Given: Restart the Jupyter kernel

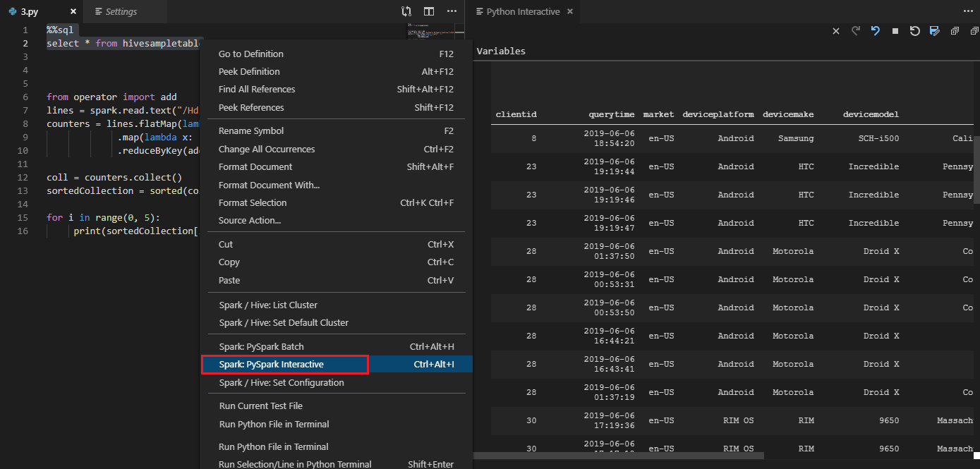Looking at the screenshot, I should coord(914,31).
